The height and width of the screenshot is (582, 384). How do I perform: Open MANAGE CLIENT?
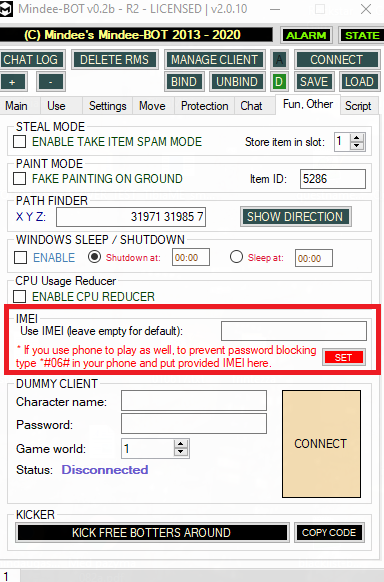(x=214, y=60)
